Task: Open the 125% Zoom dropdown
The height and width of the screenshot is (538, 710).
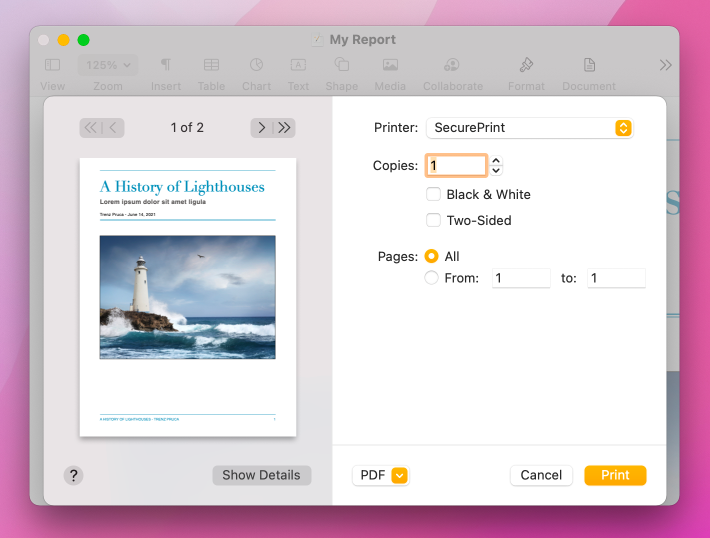Action: [108, 65]
